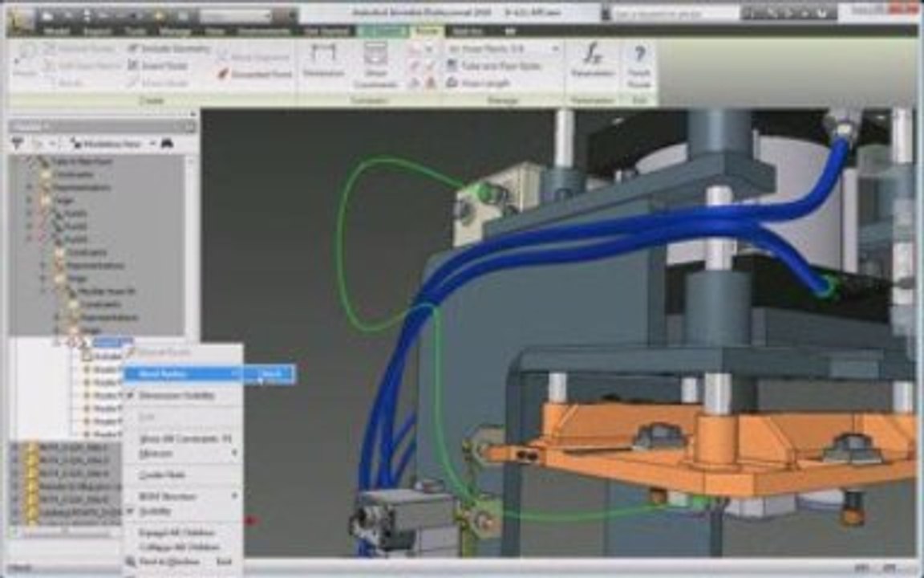924x578 pixels.
Task: Select the Tube & Pipe Runs tree item
Action: pos(81,161)
